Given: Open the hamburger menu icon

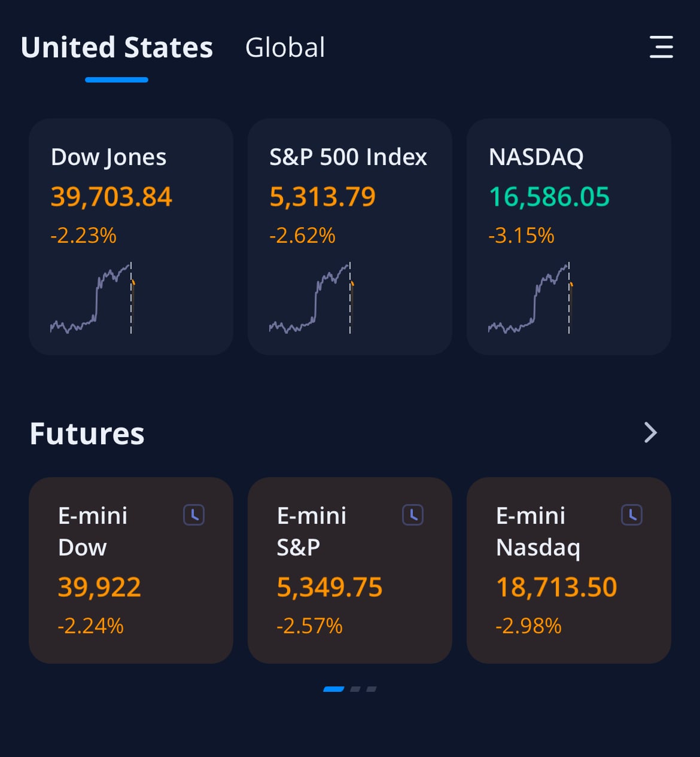Looking at the screenshot, I should [661, 47].
